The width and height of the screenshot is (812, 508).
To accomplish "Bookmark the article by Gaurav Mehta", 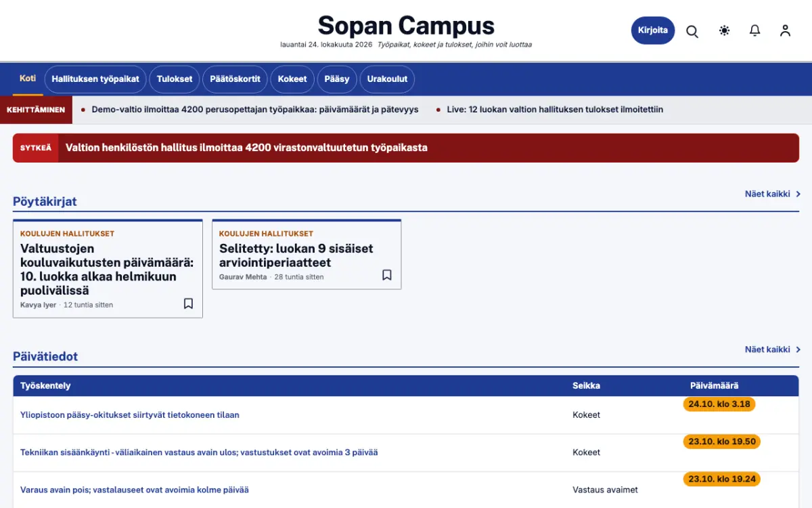I will tap(387, 275).
